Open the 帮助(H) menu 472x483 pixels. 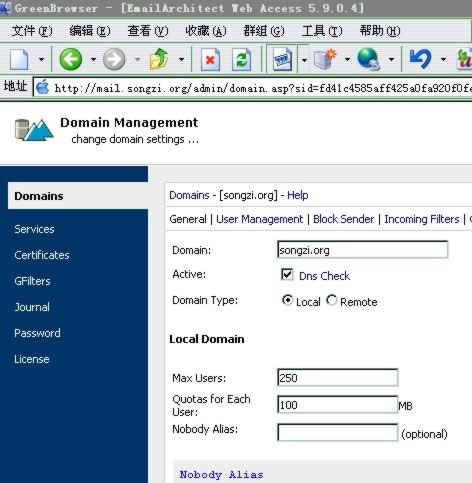coord(380,31)
